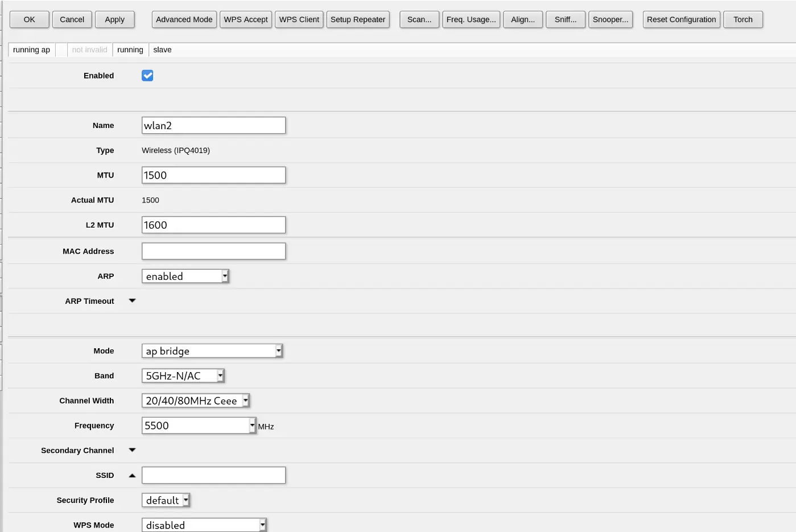Click the OK button
This screenshot has height=532, width=796.
(x=30, y=19)
